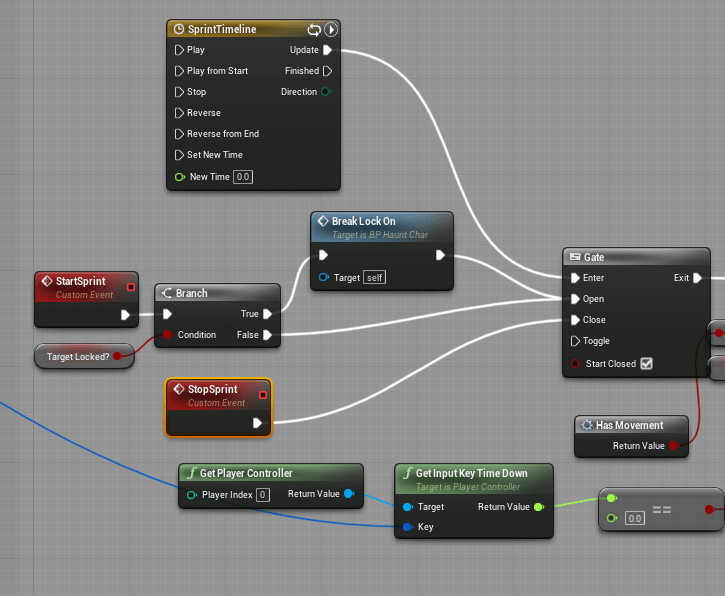Click the Condition pin on Branch node
This screenshot has width=725, height=596.
coord(168,335)
